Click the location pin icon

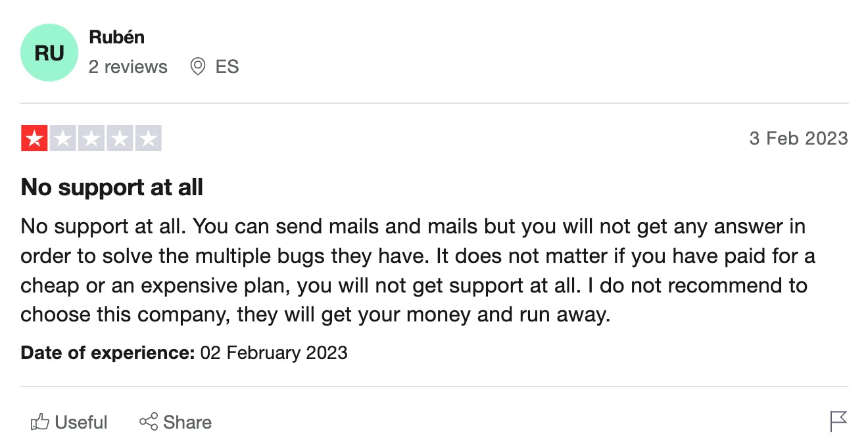coord(197,66)
